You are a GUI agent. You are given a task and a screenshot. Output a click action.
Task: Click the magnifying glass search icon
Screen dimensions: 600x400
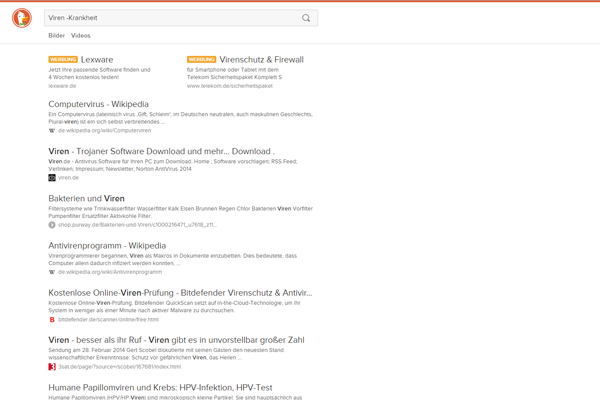(x=306, y=18)
